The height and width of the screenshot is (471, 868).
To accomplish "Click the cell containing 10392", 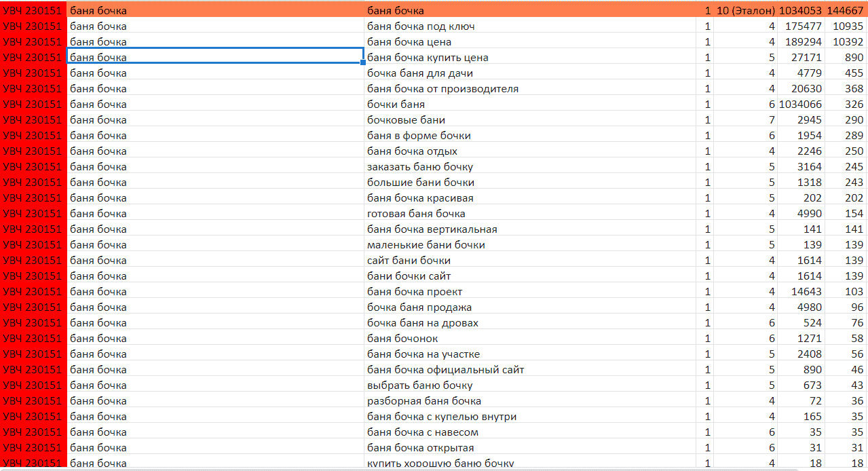I will [x=848, y=42].
